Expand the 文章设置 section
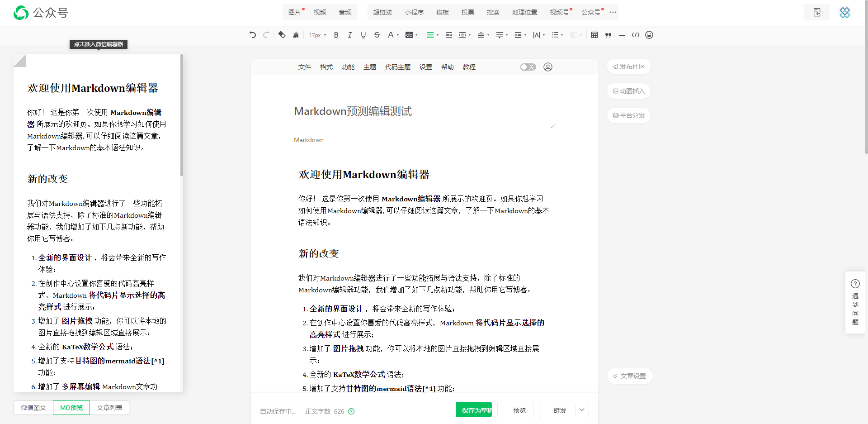This screenshot has width=868, height=424. (x=629, y=376)
